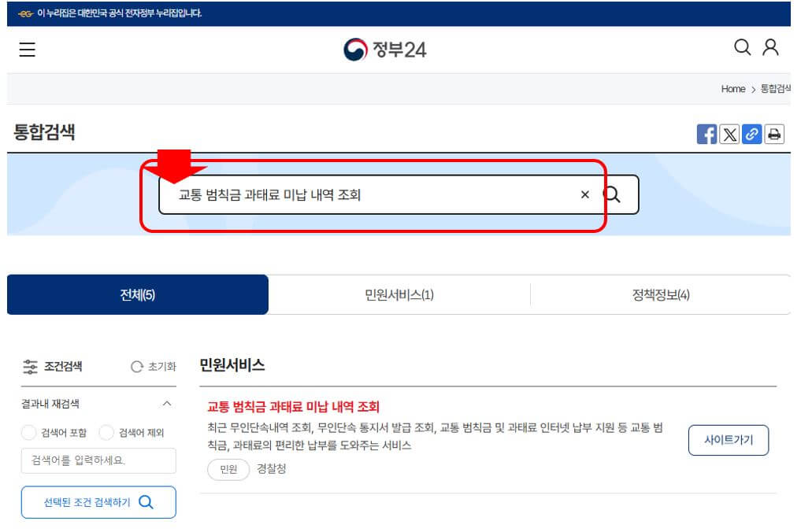
Task: Clear the search text with the X icon
Action: pos(584,194)
